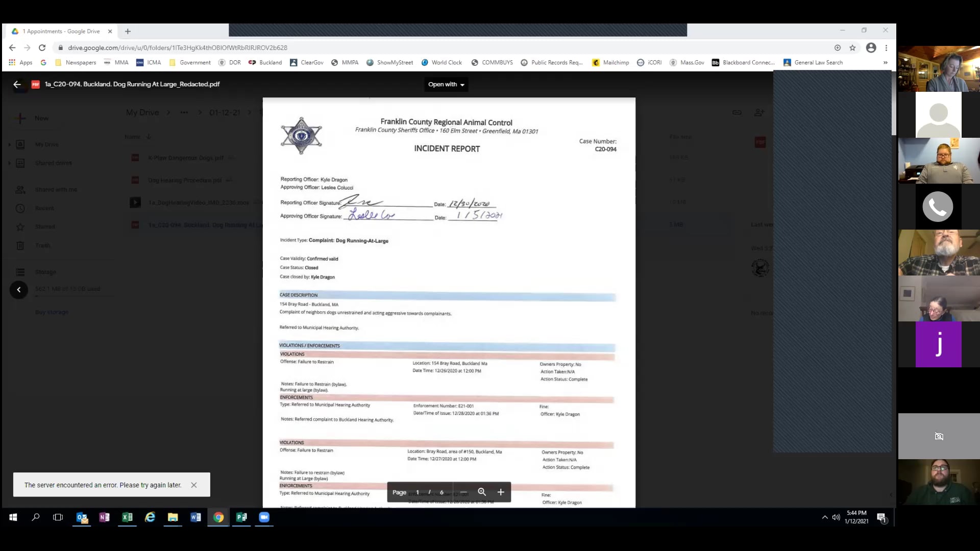
Task: Dismiss the server error notification
Action: click(194, 485)
